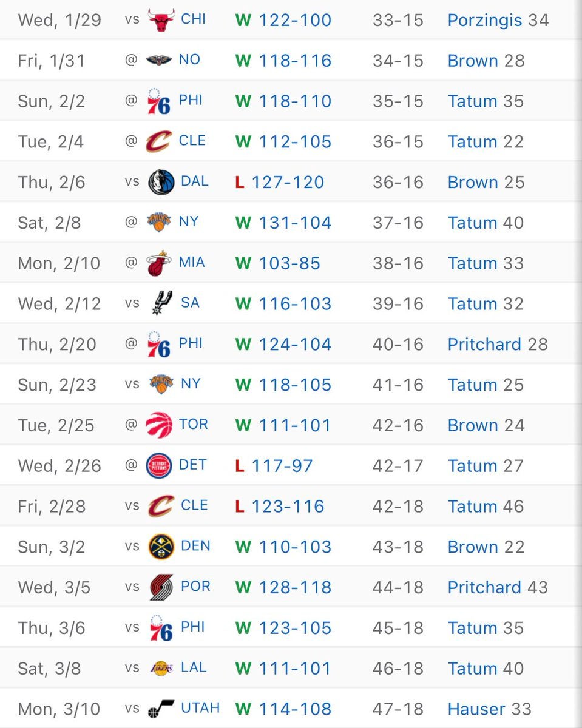
Task: Click the Utah Jazz logo
Action: 161,709
